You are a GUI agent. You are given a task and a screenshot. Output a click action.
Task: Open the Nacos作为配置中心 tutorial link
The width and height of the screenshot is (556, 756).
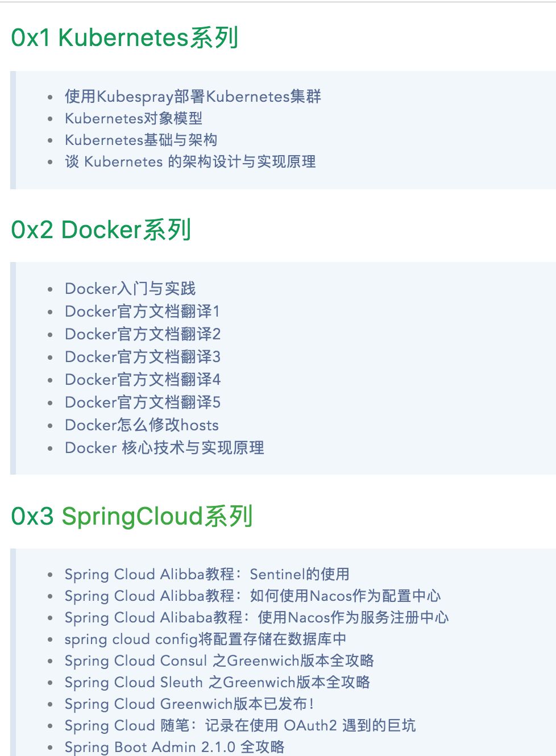[252, 596]
